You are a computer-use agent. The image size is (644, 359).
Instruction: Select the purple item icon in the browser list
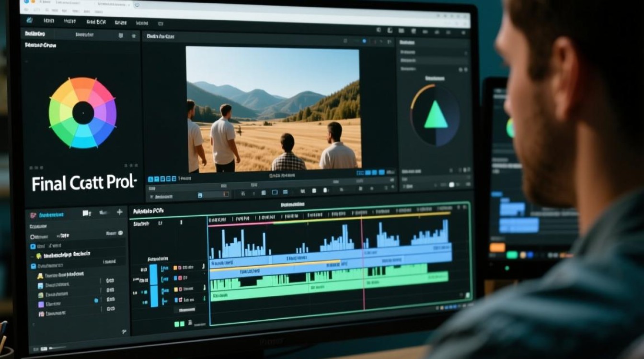41,304
